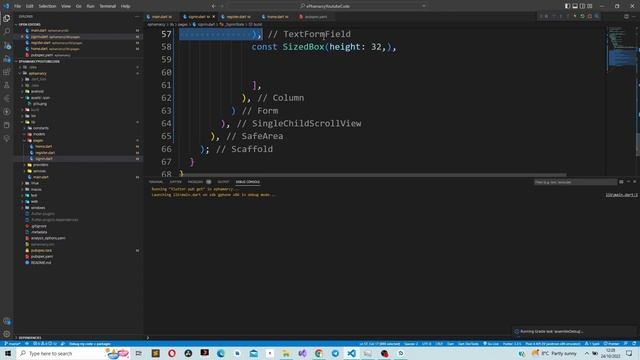
Task: Stop debugging with the red square button
Action: 589,17
